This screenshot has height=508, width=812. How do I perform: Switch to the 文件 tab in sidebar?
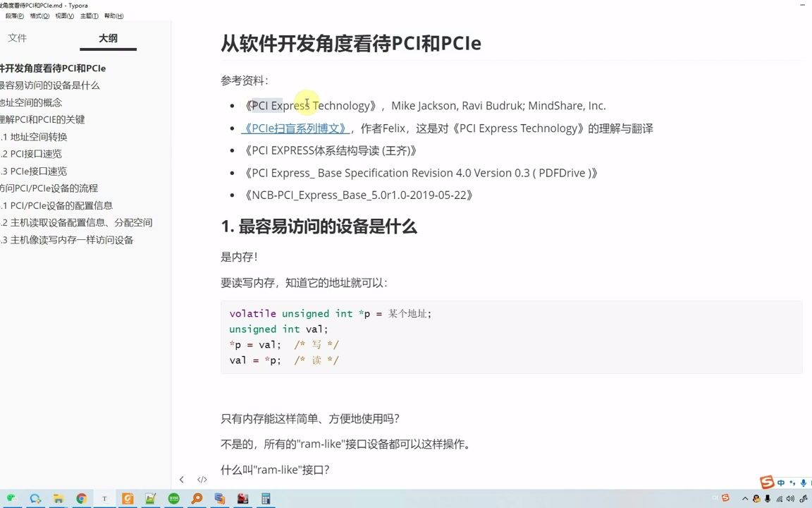coord(18,38)
